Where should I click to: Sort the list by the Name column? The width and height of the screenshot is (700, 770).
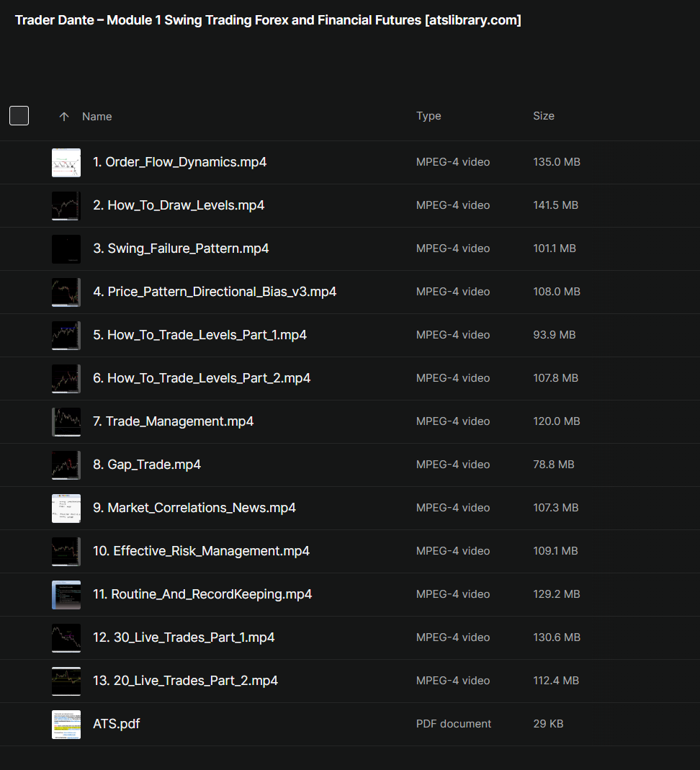pyautogui.click(x=97, y=117)
